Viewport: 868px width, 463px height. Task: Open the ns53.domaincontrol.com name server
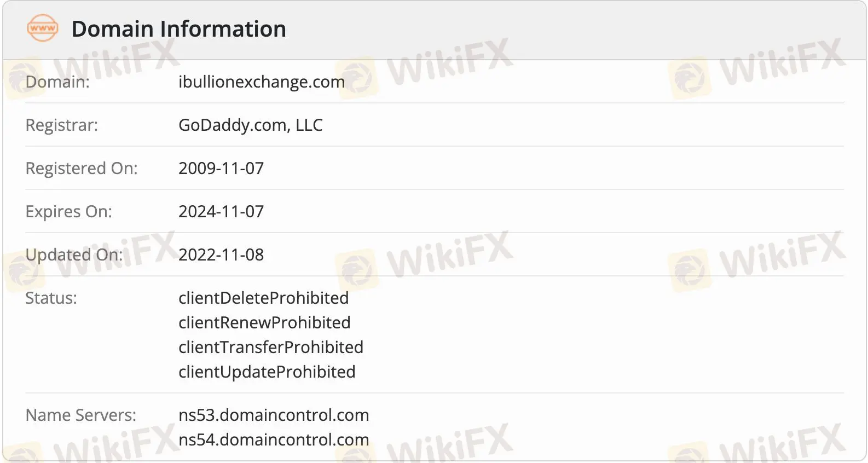click(x=274, y=415)
